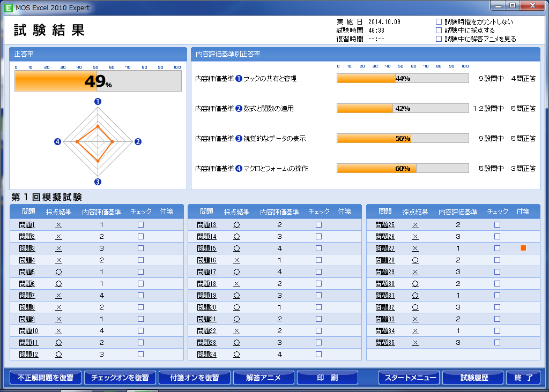Tick the check box for 問題12
Image resolution: width=549 pixels, height=392 pixels.
tap(140, 354)
